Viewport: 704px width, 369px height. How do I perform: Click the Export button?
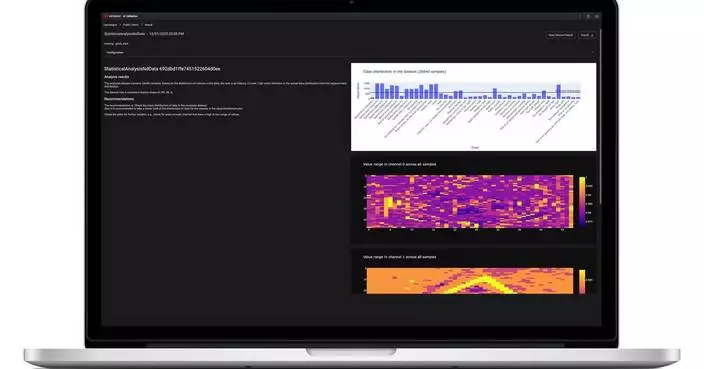586,35
